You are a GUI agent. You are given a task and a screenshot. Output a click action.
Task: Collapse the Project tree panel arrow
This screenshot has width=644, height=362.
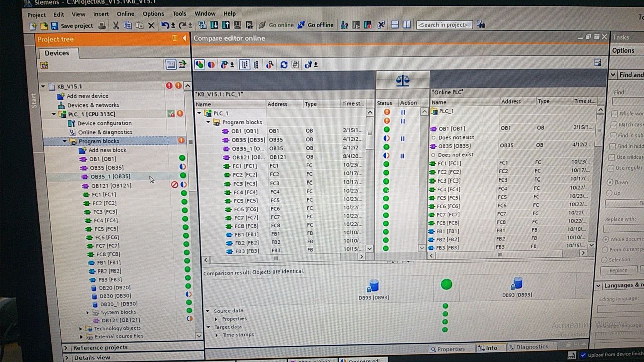coord(184,38)
